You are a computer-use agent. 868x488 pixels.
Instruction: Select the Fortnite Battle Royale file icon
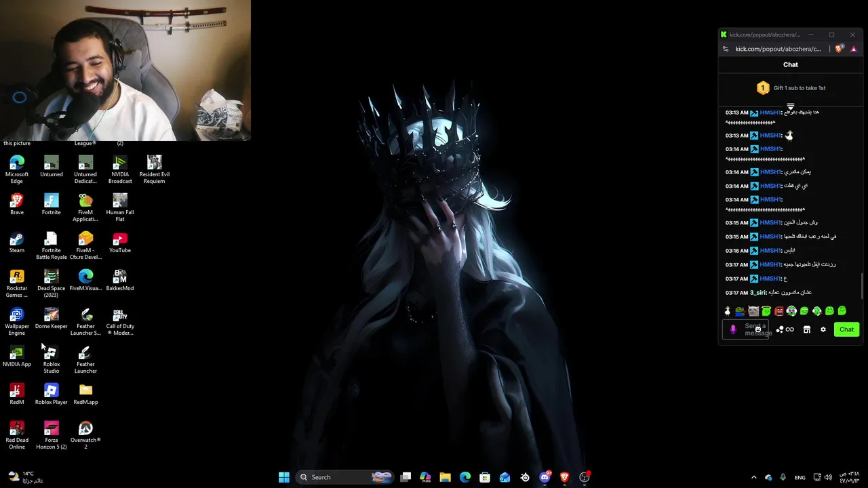pyautogui.click(x=51, y=245)
